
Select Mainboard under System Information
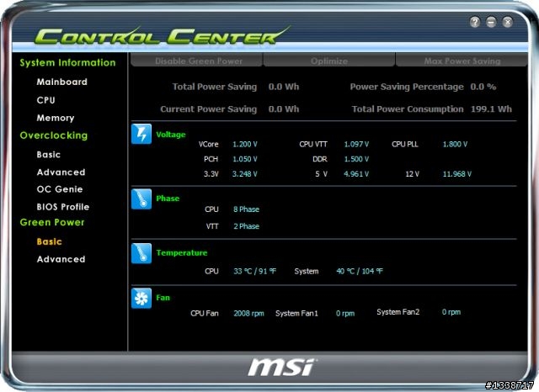tap(61, 82)
